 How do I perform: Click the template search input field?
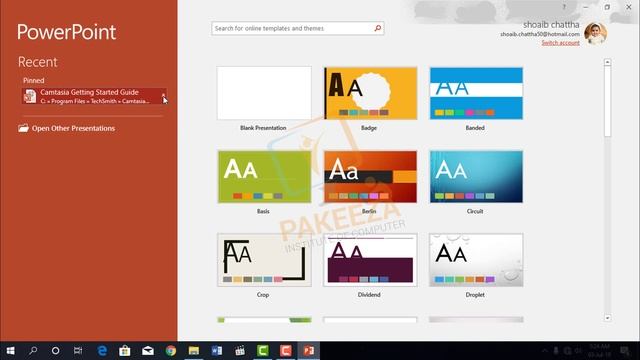(x=298, y=28)
